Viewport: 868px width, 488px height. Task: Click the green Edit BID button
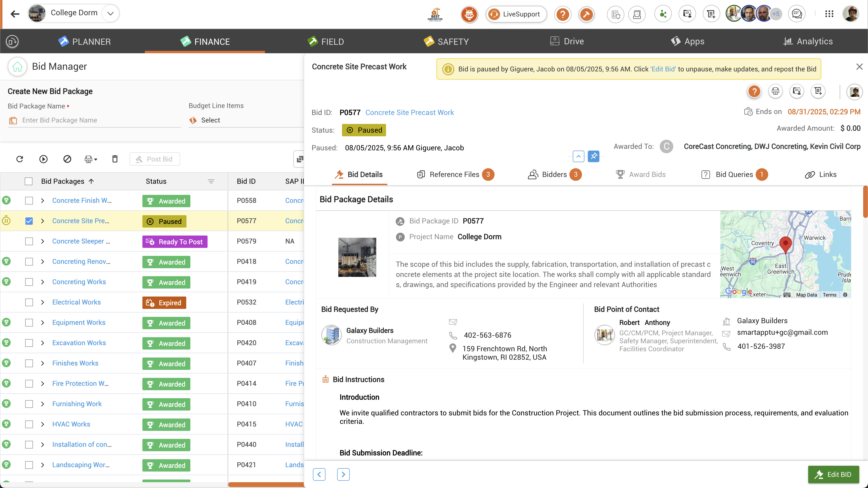tap(833, 474)
